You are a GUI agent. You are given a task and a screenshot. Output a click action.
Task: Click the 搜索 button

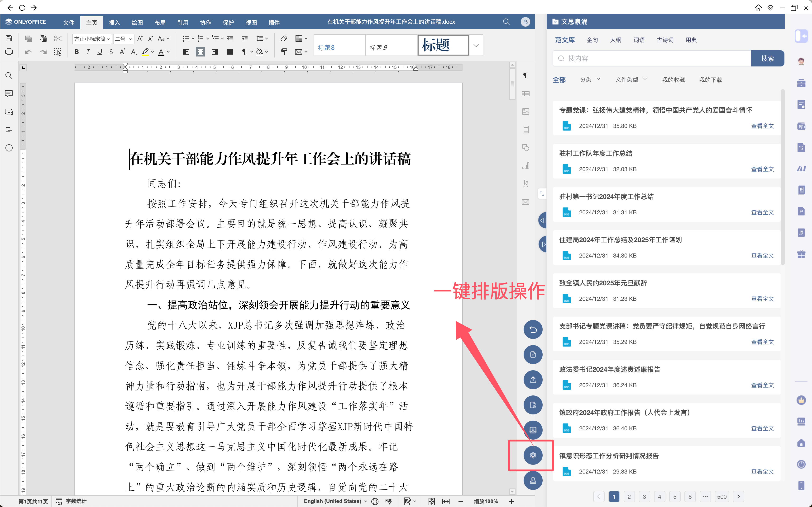(x=767, y=58)
